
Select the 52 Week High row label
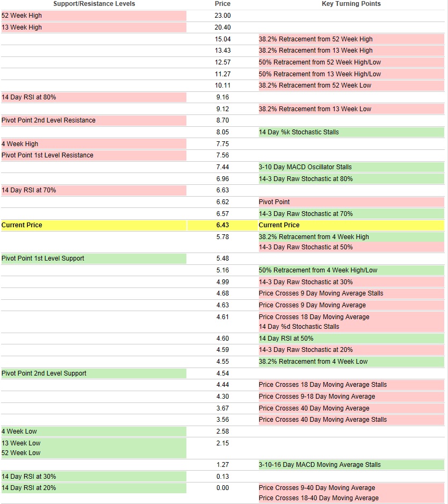tap(21, 16)
